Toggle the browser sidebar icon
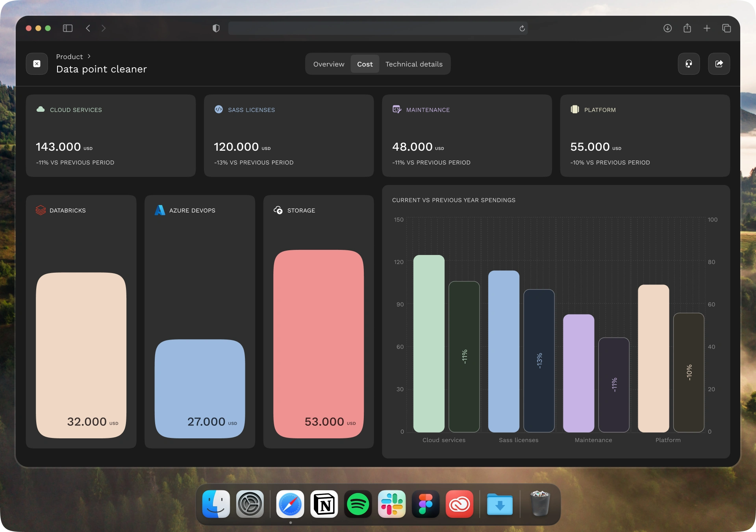This screenshot has width=756, height=532. tap(68, 28)
